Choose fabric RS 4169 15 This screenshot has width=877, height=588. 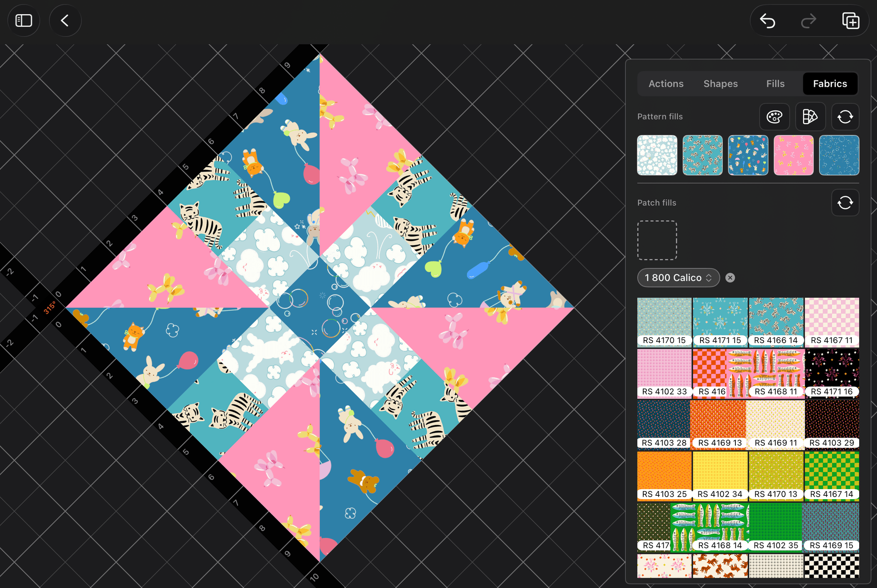832,527
